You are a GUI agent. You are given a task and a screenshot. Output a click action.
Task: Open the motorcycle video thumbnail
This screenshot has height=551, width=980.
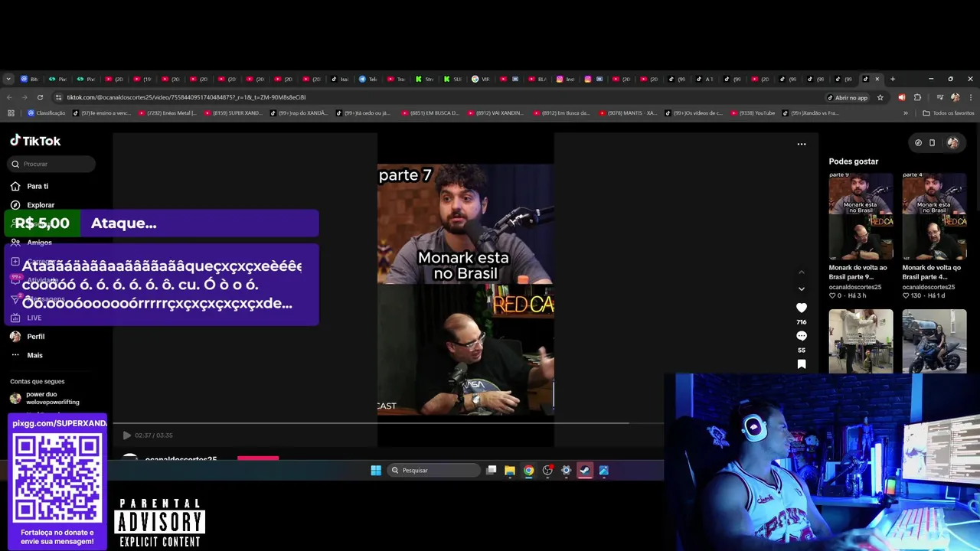click(x=934, y=341)
